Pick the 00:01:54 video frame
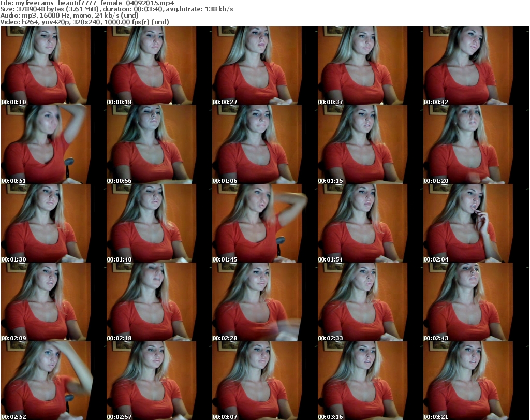 370,224
